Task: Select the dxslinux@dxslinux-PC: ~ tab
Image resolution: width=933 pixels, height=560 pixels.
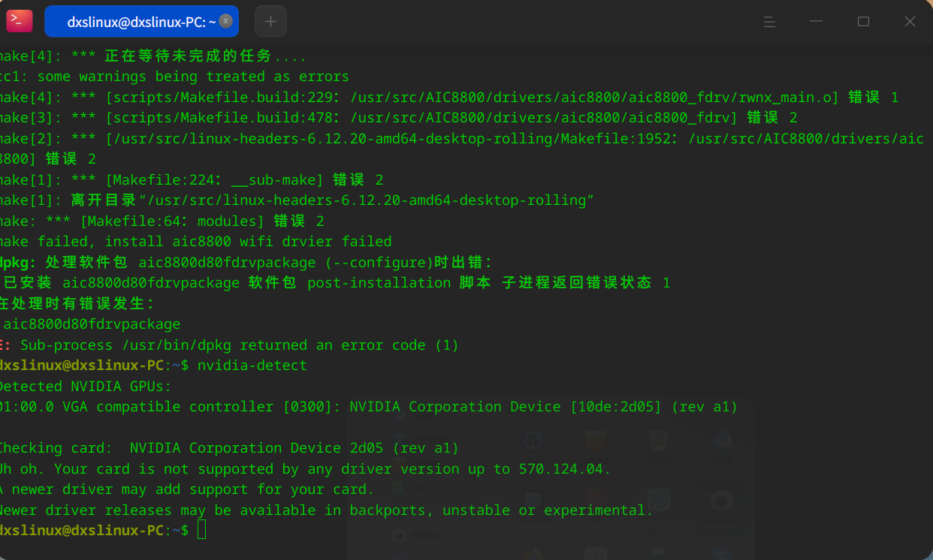Action: (x=141, y=22)
